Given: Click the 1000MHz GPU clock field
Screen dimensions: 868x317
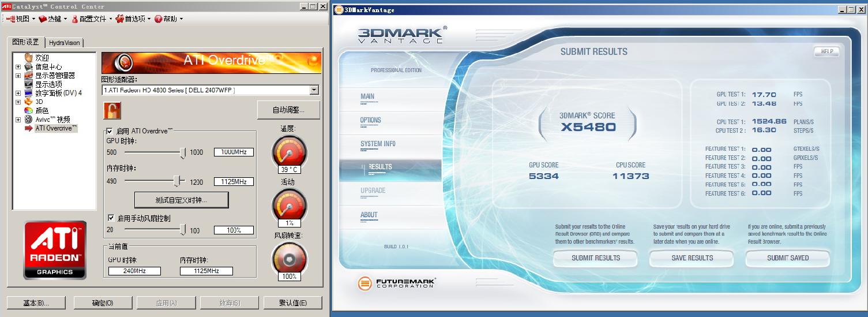Looking at the screenshot, I should [234, 152].
